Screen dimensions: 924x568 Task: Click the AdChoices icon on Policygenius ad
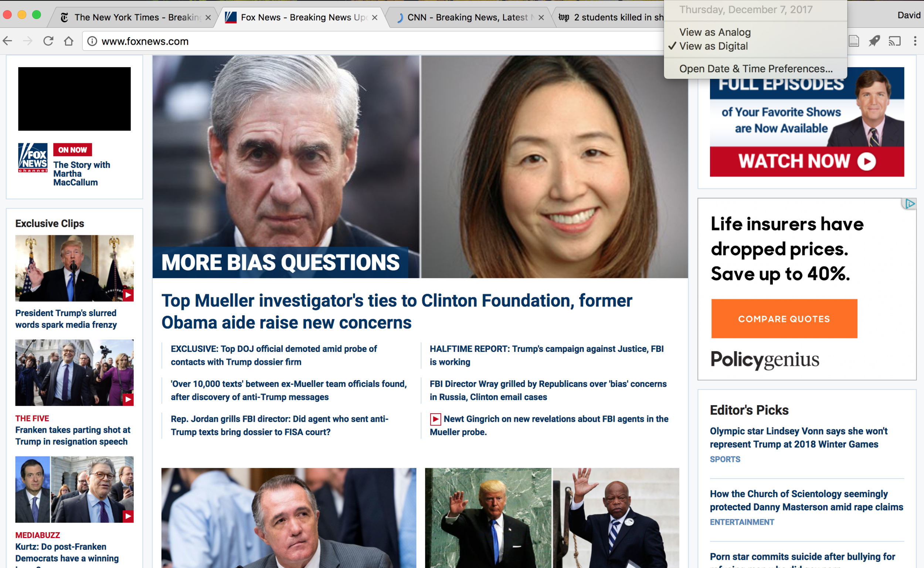tap(909, 204)
